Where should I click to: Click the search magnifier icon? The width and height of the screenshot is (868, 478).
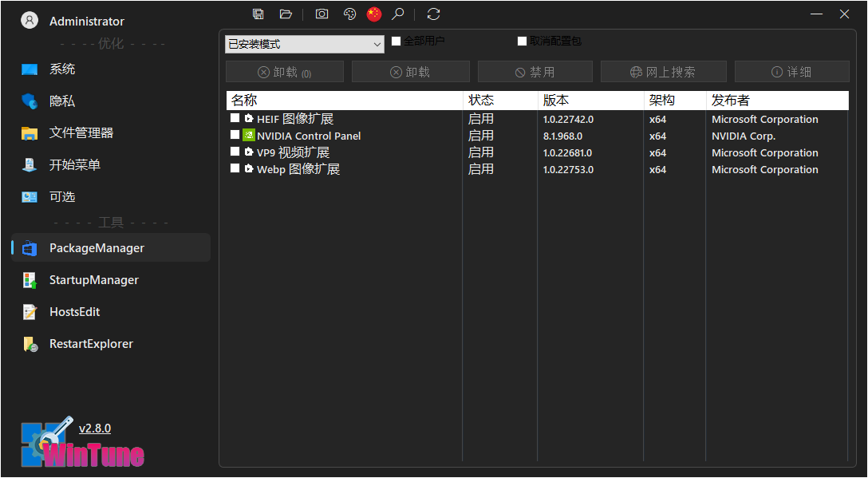398,14
